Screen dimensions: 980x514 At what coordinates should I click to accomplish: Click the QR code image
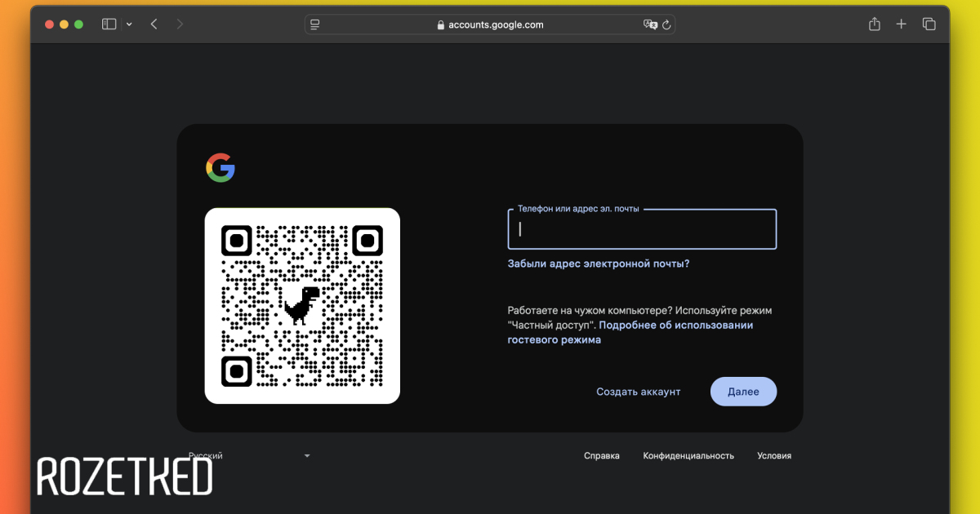tap(302, 306)
